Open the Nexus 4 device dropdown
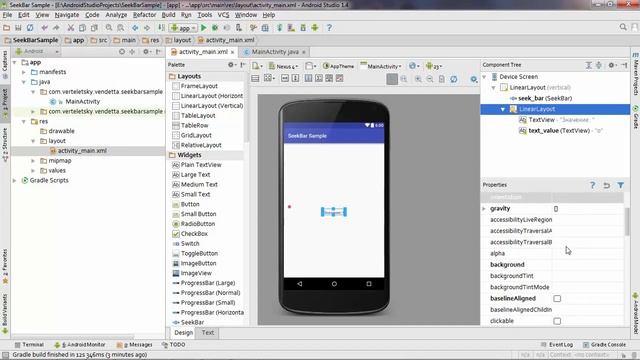The image size is (640, 360). (284, 66)
